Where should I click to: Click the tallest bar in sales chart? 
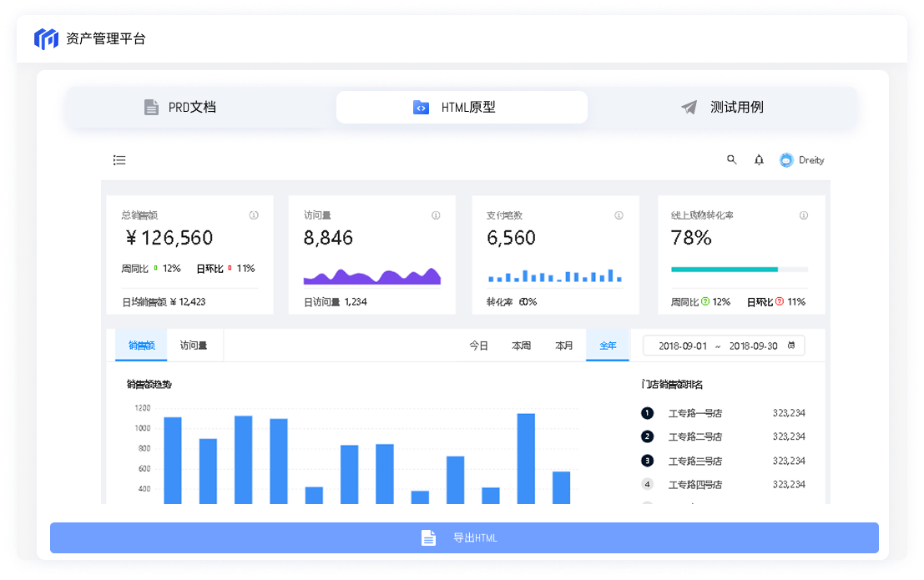point(526,459)
